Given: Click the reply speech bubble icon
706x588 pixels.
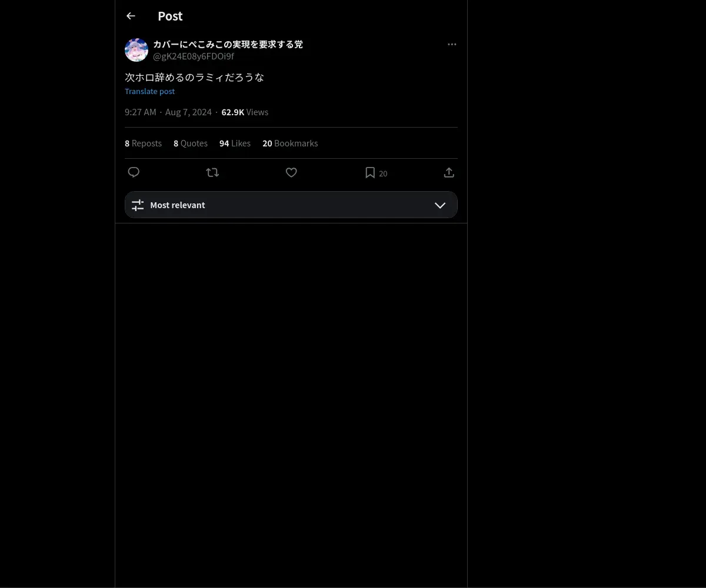Looking at the screenshot, I should 134,172.
